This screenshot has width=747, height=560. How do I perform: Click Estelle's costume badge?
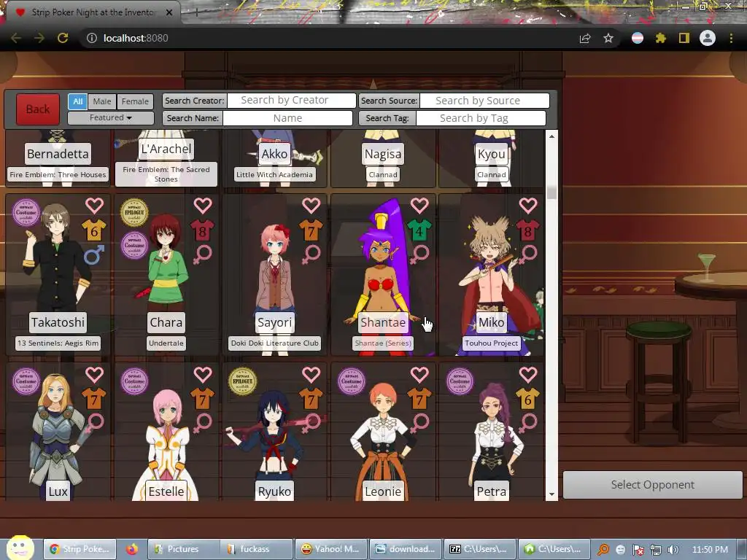(x=134, y=381)
